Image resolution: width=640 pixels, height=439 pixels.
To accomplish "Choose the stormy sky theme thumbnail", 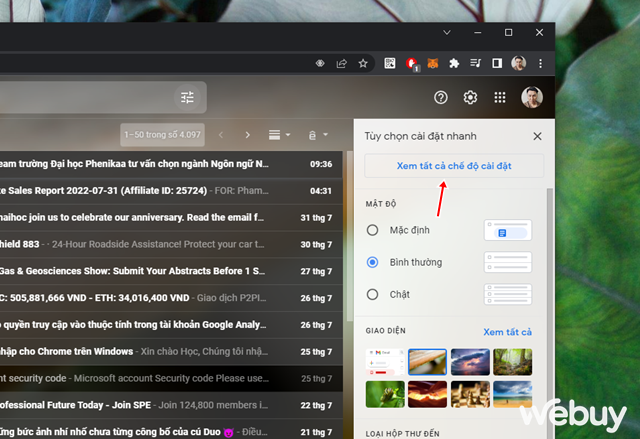I will point(470,362).
